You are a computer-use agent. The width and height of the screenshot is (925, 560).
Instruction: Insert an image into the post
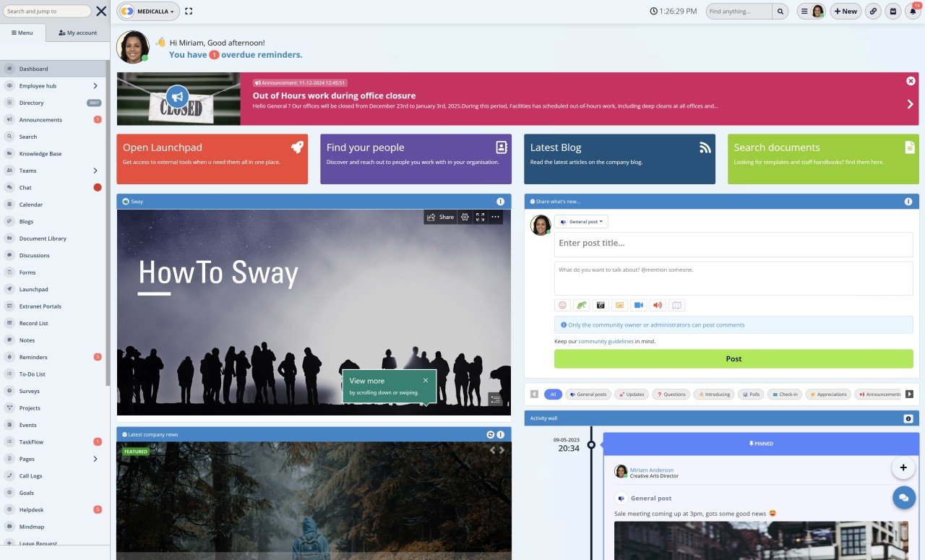pyautogui.click(x=619, y=305)
